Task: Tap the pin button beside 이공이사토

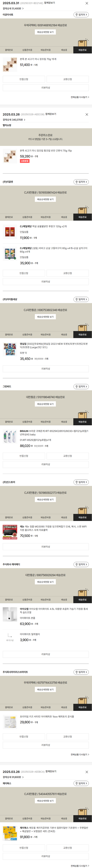Action: (81, 15)
